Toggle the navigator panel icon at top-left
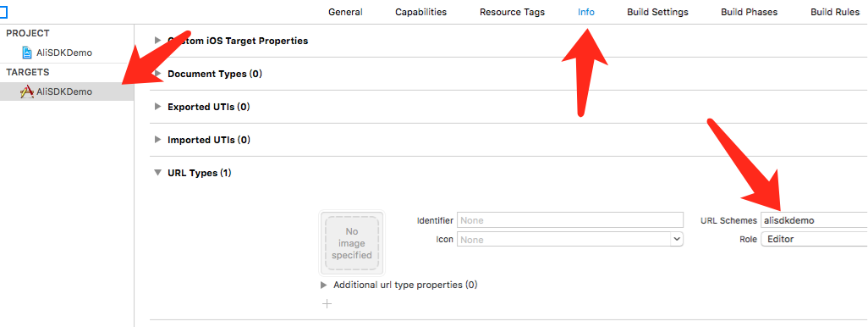The height and width of the screenshot is (327, 868). click(3, 12)
